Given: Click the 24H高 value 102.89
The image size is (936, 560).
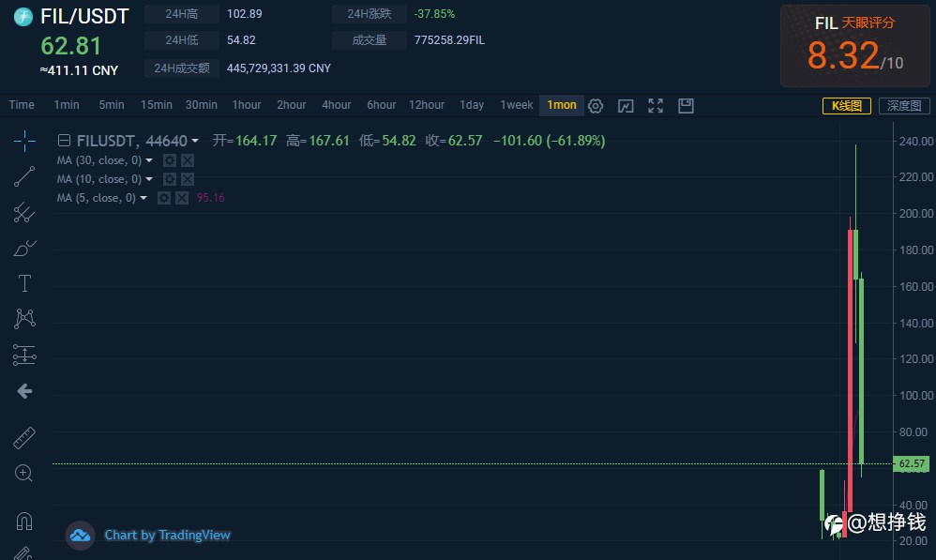Looking at the screenshot, I should tap(244, 14).
